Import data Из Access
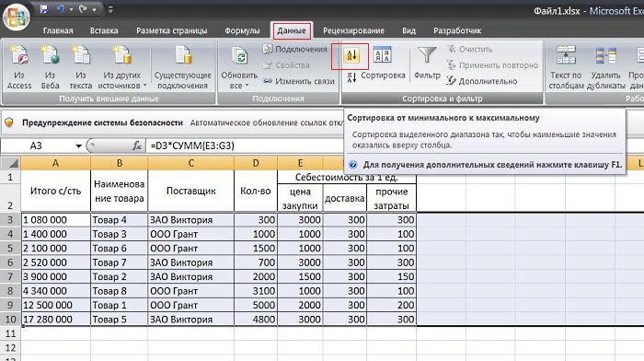 [19, 67]
